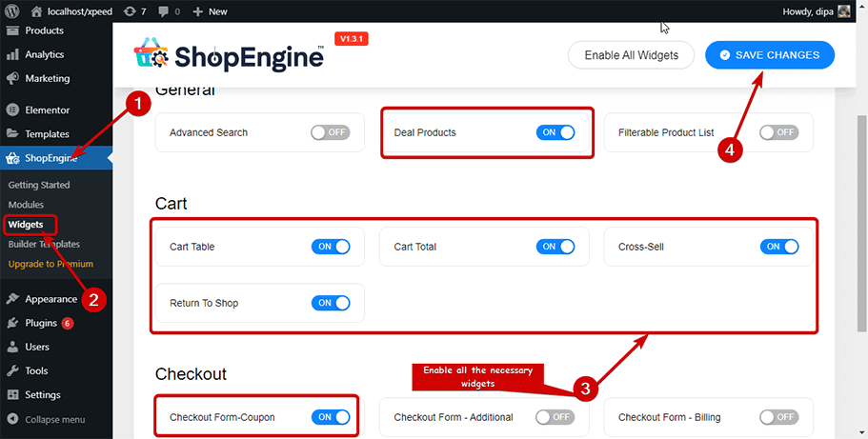868x439 pixels.
Task: Enable the Checkout Form - Additional widget
Action: [x=555, y=417]
